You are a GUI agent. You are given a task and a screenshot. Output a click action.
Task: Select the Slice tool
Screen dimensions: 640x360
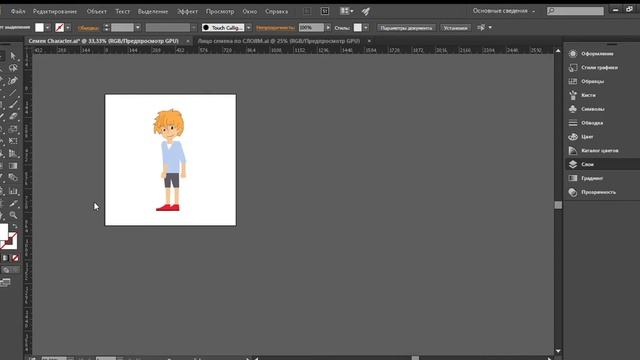click(13, 203)
